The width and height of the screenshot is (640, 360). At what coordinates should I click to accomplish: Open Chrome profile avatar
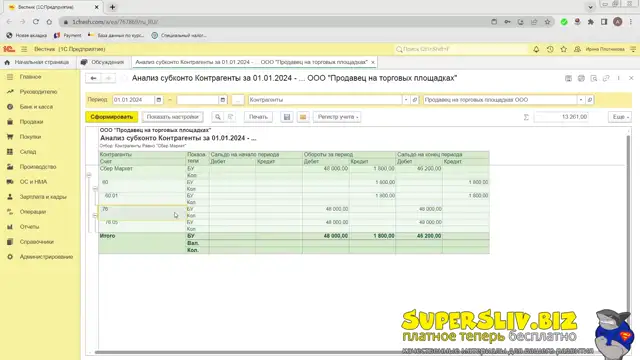[x=618, y=22]
